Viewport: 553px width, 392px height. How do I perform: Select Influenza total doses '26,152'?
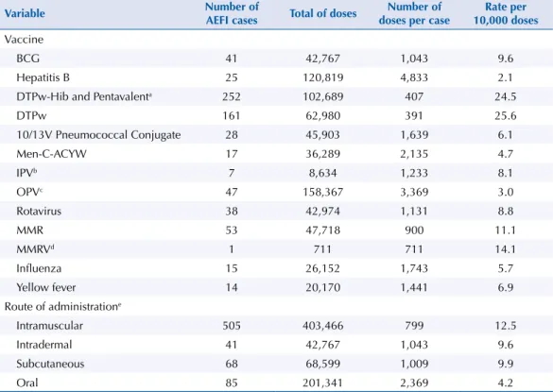[323, 268]
